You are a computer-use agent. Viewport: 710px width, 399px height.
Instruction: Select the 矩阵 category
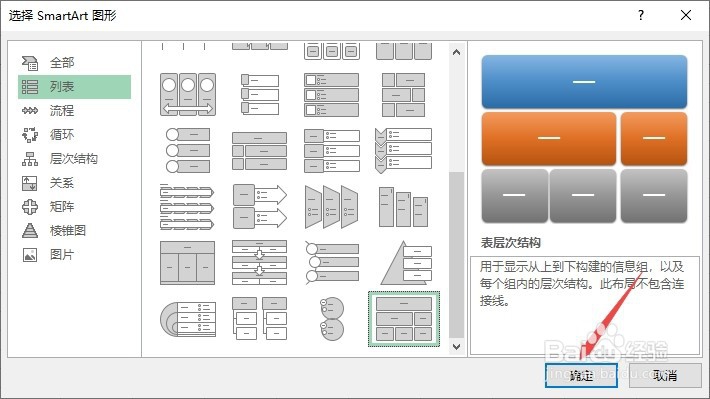[x=74, y=207]
